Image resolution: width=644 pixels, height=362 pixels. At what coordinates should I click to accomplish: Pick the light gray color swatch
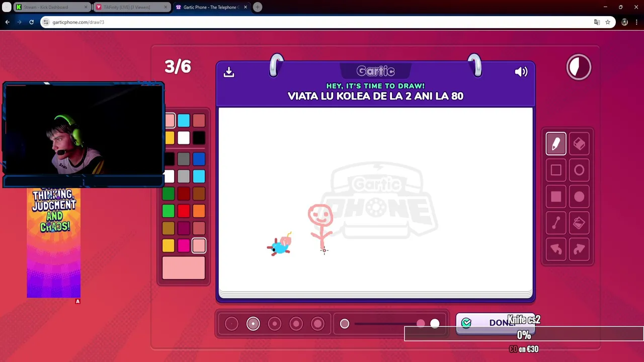184,176
